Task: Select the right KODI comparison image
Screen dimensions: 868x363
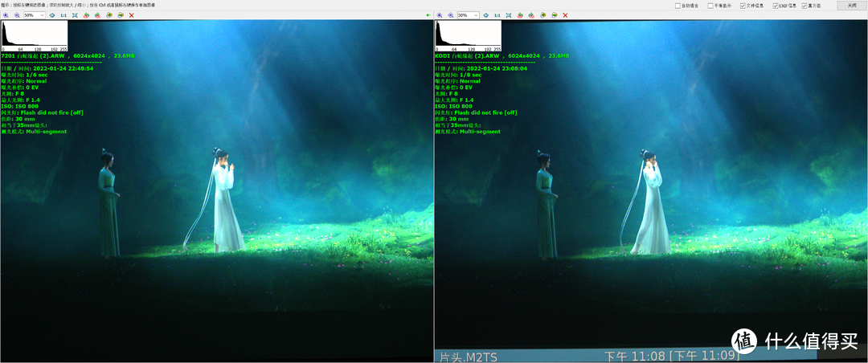Action: [x=651, y=191]
